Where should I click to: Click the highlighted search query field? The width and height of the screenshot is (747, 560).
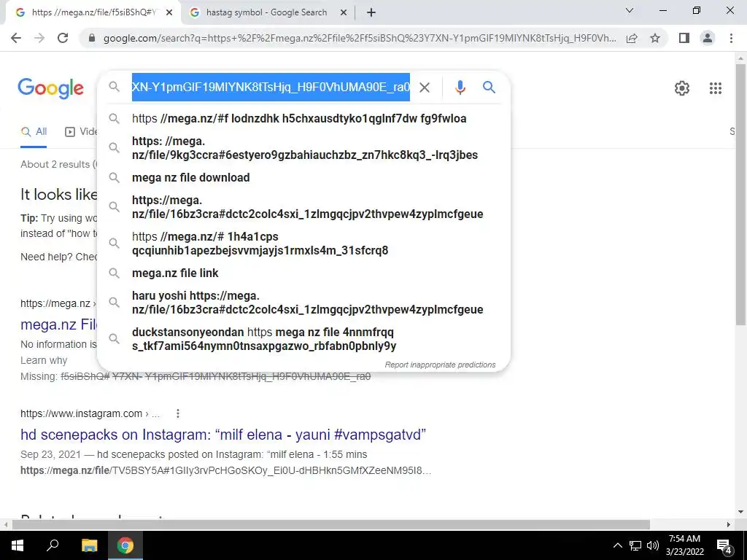point(271,87)
